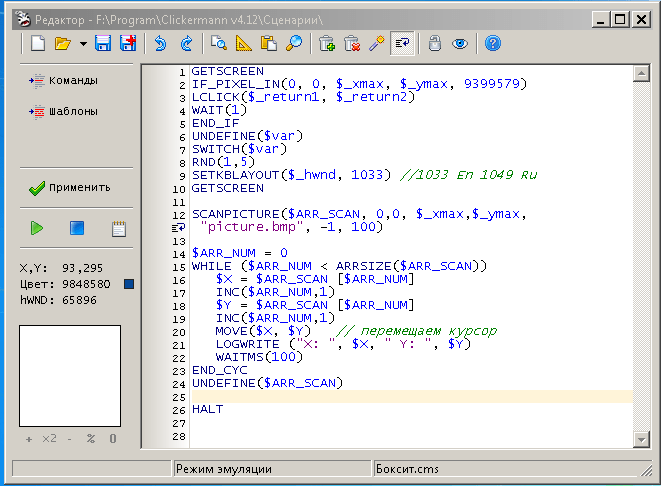Viewport: 661px width, 486px height.
Task: Set preview zoom to x2
Action: tap(49, 438)
